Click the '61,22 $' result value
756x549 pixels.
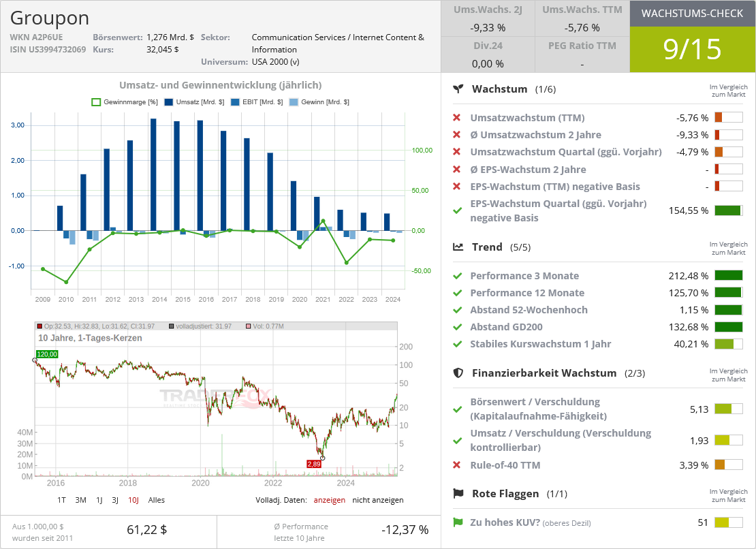146,530
